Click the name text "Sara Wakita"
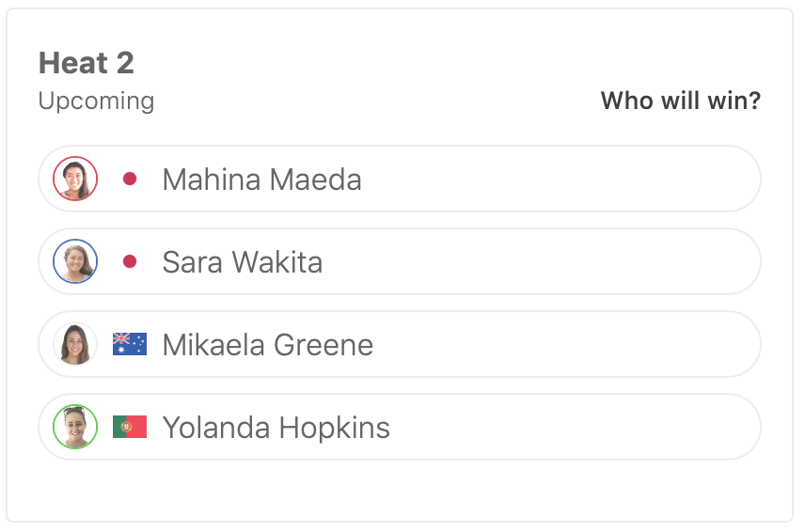Viewport: 805px width, 532px height. (x=243, y=262)
